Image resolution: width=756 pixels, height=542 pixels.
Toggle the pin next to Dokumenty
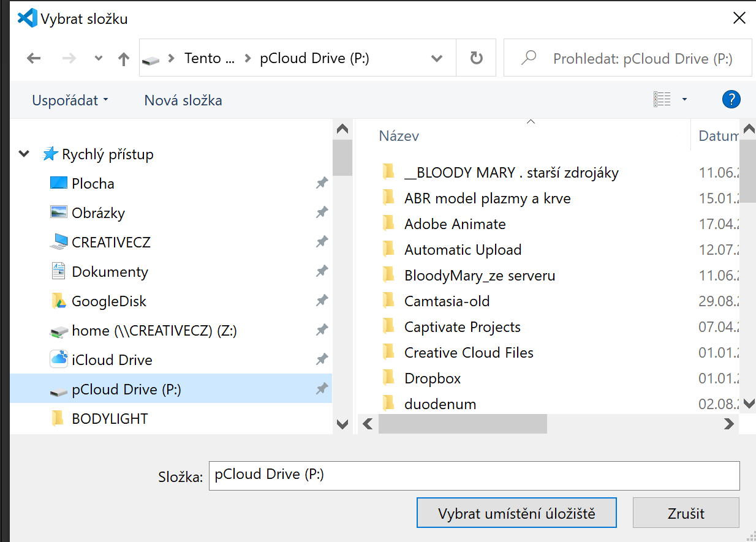[322, 271]
